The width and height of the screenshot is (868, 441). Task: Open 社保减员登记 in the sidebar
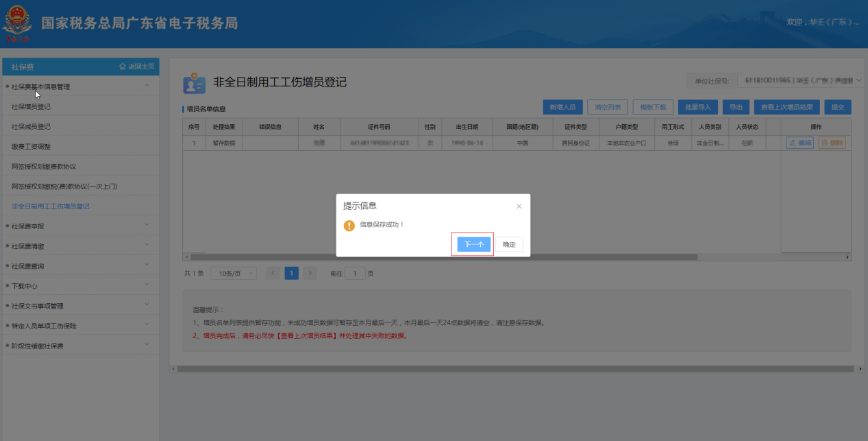pyautogui.click(x=31, y=127)
